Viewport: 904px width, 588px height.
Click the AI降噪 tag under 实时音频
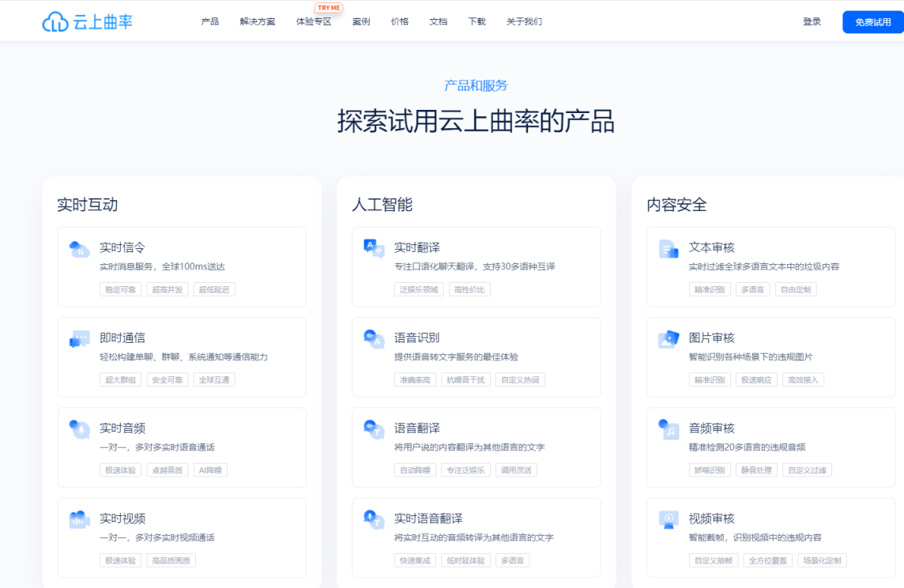tap(210, 469)
